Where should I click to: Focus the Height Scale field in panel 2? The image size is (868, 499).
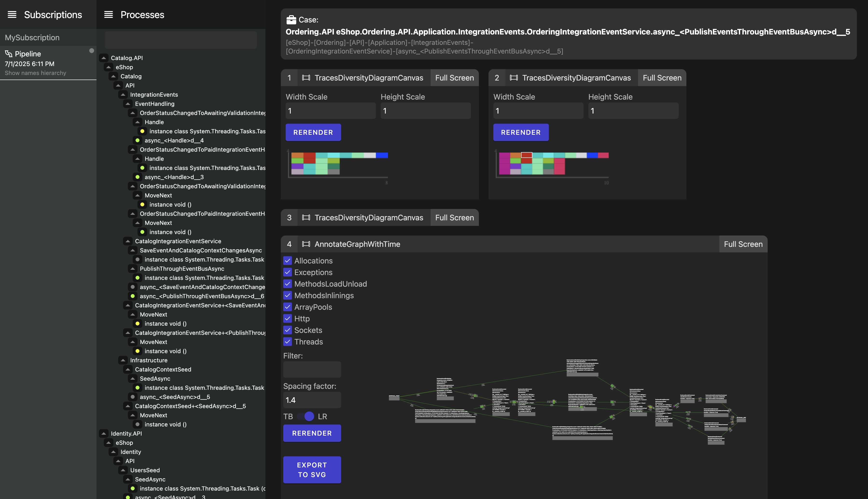pos(633,111)
